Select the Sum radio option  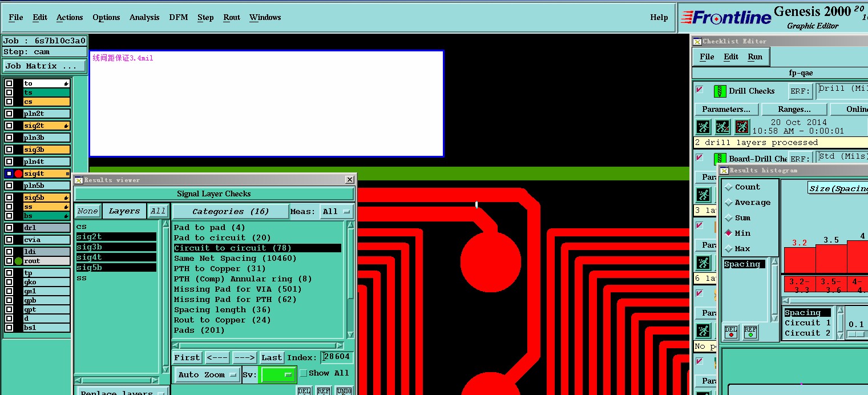click(x=729, y=218)
